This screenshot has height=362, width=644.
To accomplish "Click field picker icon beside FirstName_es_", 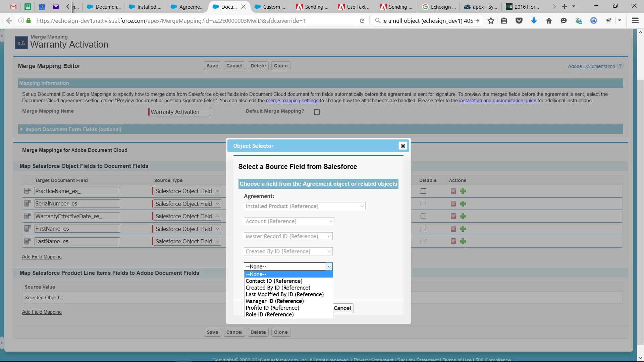I will point(28,229).
